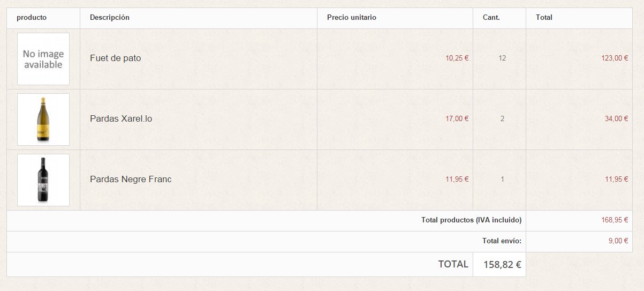The width and height of the screenshot is (644, 291).
Task: Click the Total envío 9,00 € amount
Action: (618, 241)
